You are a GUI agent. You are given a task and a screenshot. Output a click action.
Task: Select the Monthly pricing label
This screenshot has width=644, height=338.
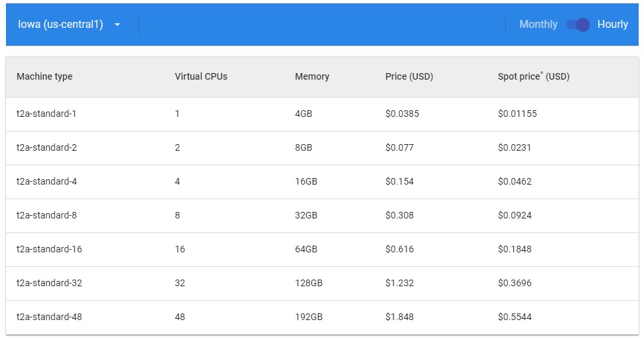tap(538, 25)
